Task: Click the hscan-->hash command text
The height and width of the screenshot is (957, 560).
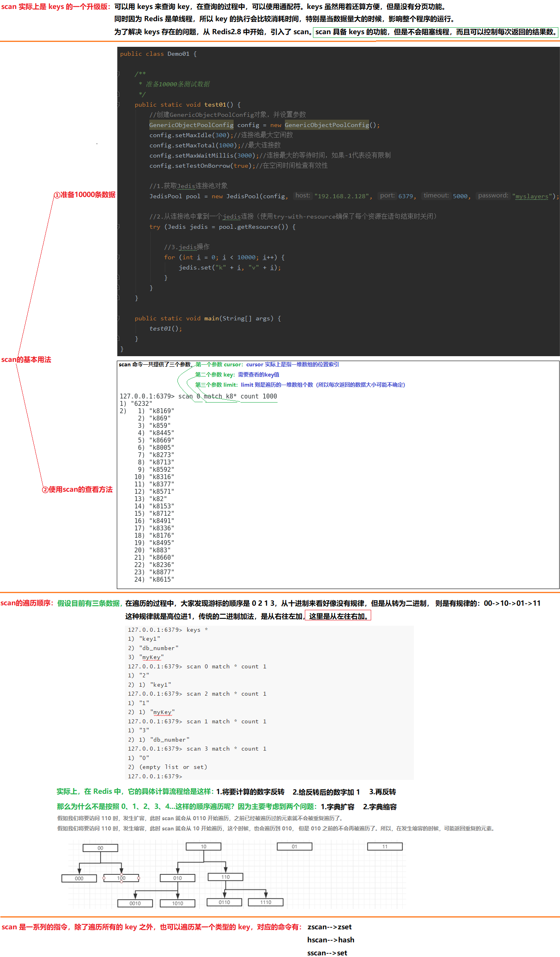Action: pyautogui.click(x=330, y=940)
